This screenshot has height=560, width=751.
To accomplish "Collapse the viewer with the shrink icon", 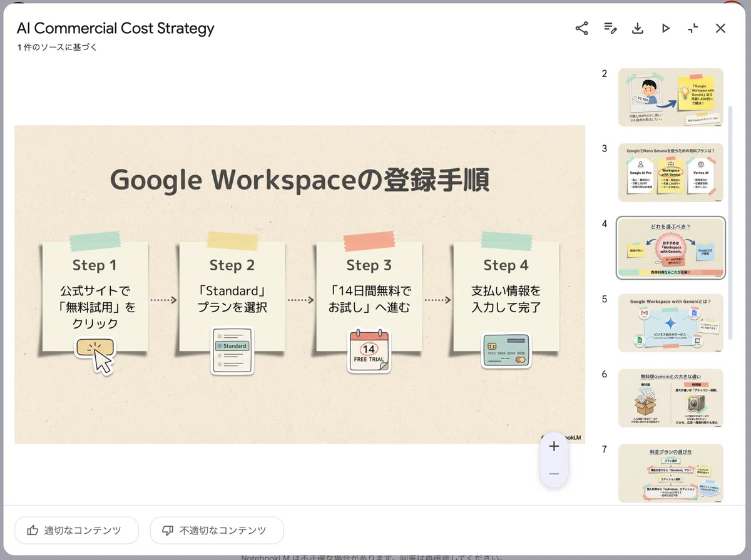I will [x=693, y=28].
